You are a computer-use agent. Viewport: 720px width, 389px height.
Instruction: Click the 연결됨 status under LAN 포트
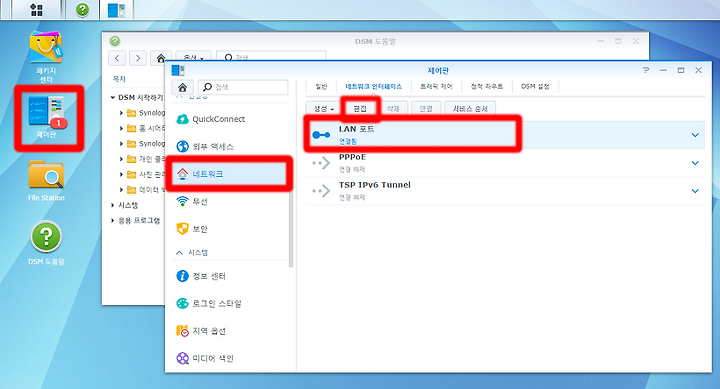[x=348, y=141]
